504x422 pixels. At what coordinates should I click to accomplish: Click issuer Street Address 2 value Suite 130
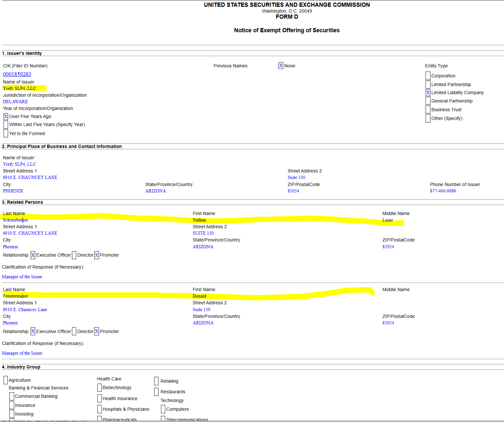[x=297, y=177]
